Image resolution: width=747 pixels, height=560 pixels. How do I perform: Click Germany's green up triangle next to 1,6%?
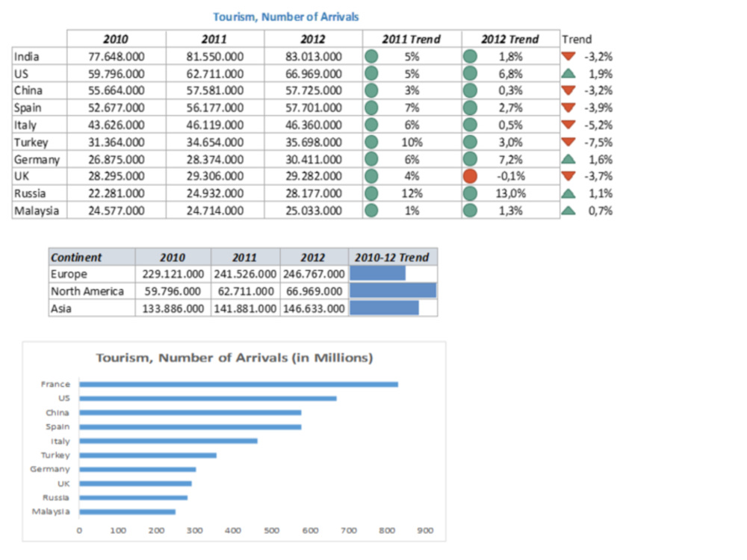[x=568, y=160]
